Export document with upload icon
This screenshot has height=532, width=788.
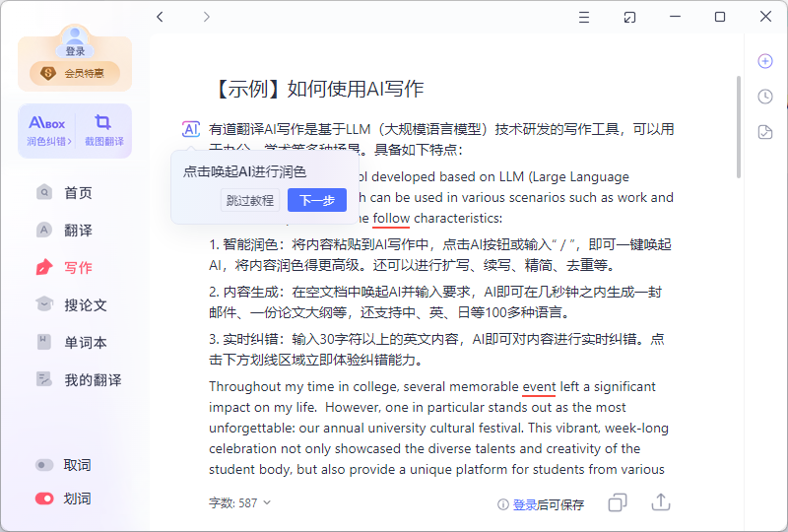(661, 501)
